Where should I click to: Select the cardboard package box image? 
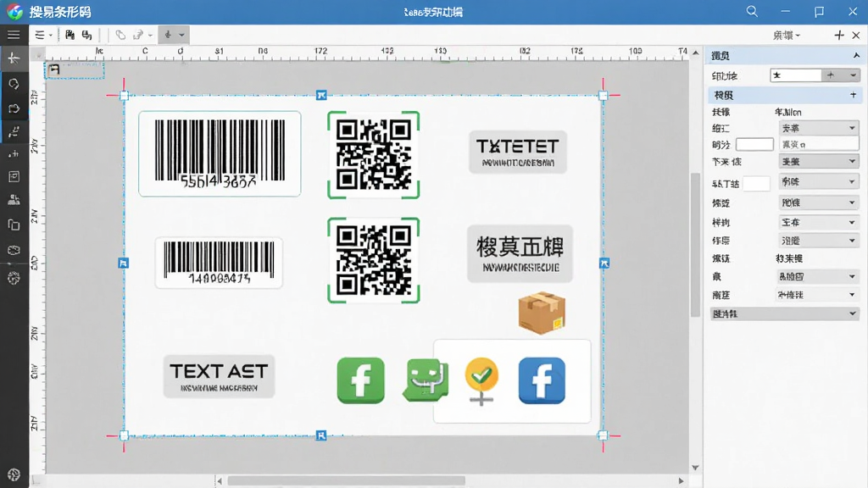pyautogui.click(x=542, y=313)
